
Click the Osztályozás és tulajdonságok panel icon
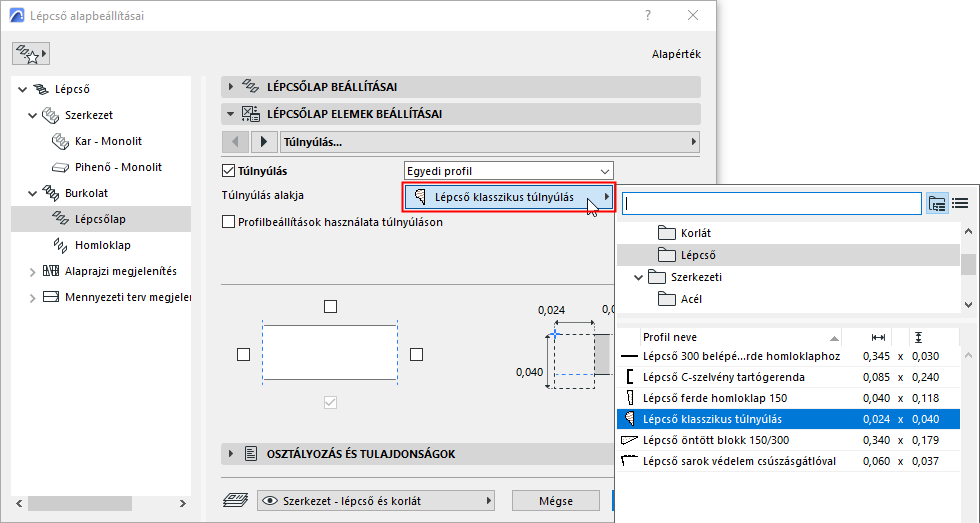point(251,454)
